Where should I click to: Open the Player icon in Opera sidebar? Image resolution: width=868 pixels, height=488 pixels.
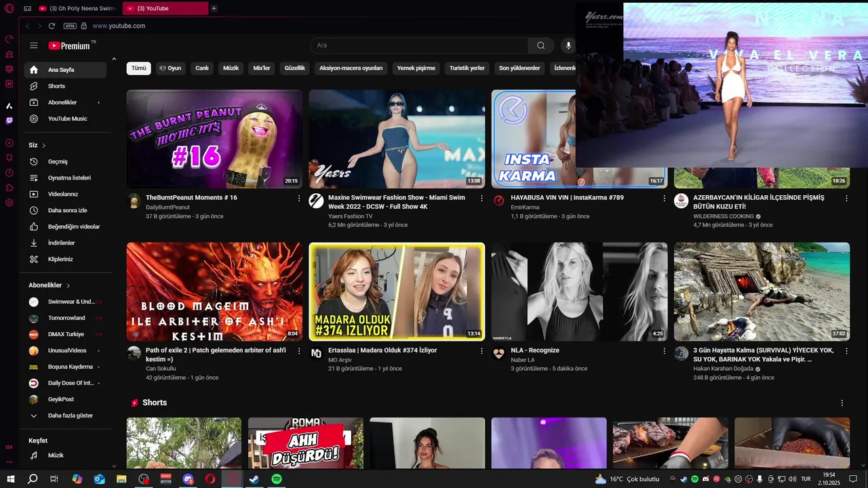[9, 143]
